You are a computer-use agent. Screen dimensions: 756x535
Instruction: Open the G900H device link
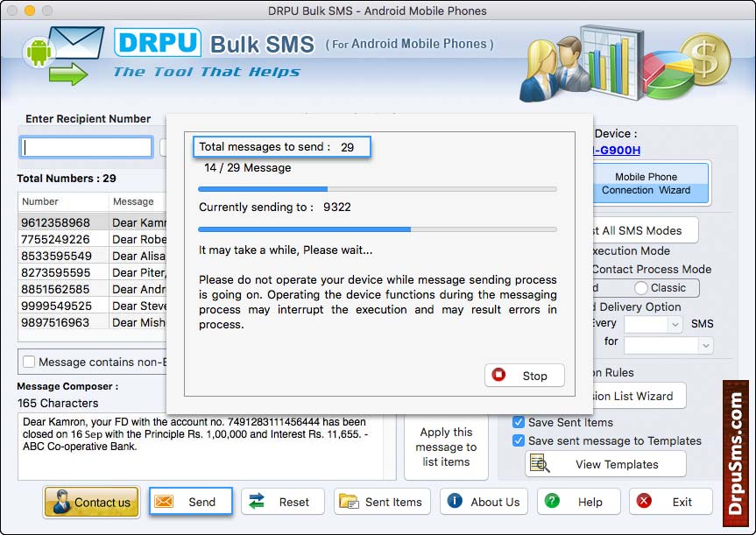click(617, 150)
